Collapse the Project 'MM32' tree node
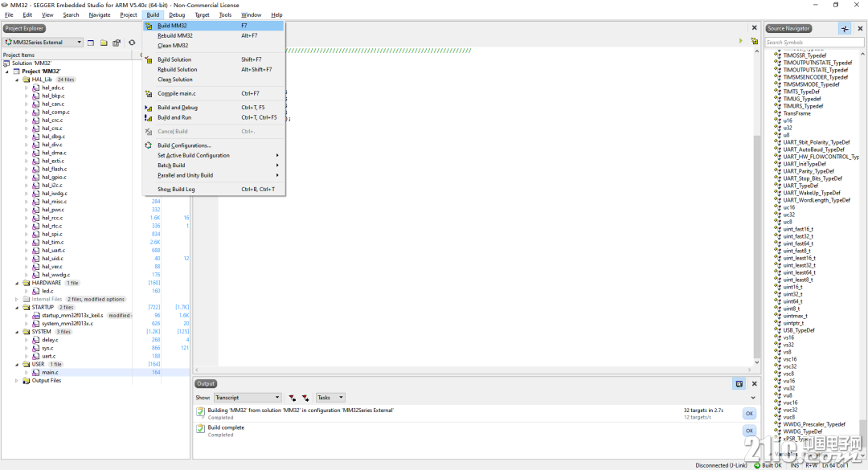This screenshot has width=868, height=470. 7,72
